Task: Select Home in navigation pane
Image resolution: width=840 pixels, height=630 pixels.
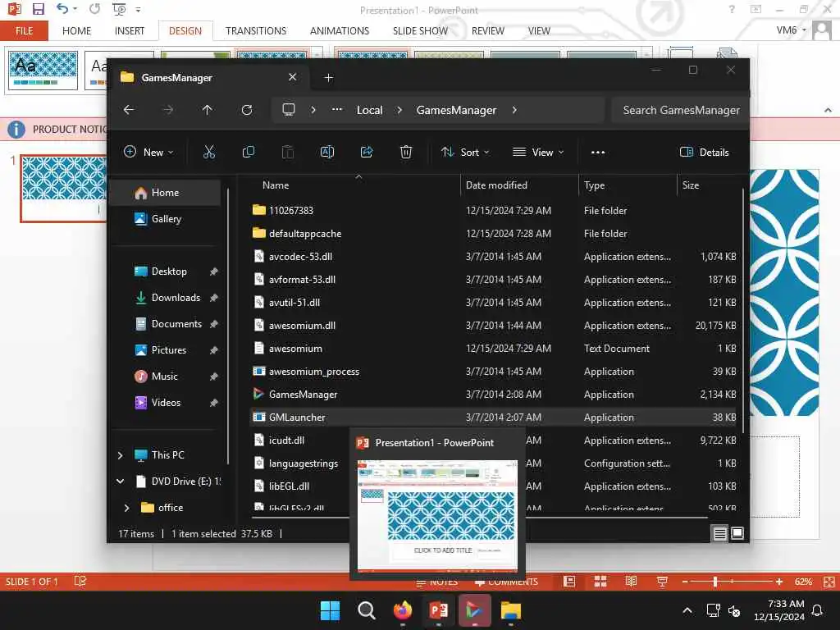Action: pyautogui.click(x=165, y=193)
